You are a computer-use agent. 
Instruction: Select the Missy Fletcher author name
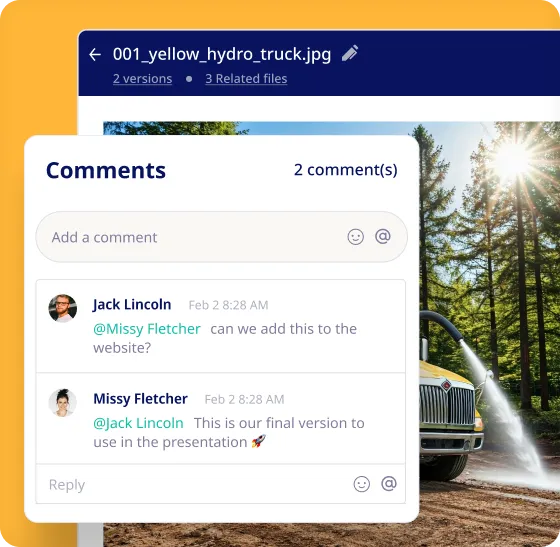140,399
